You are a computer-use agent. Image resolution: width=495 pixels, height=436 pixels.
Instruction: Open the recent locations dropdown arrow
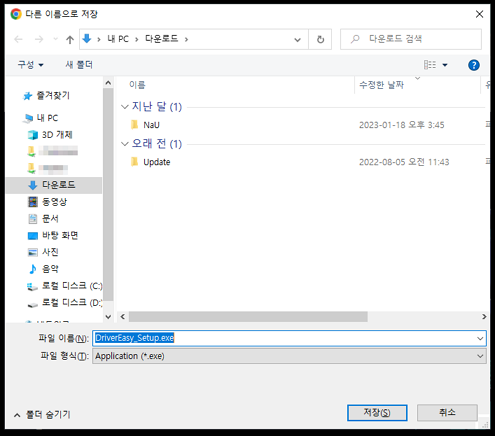(55, 39)
